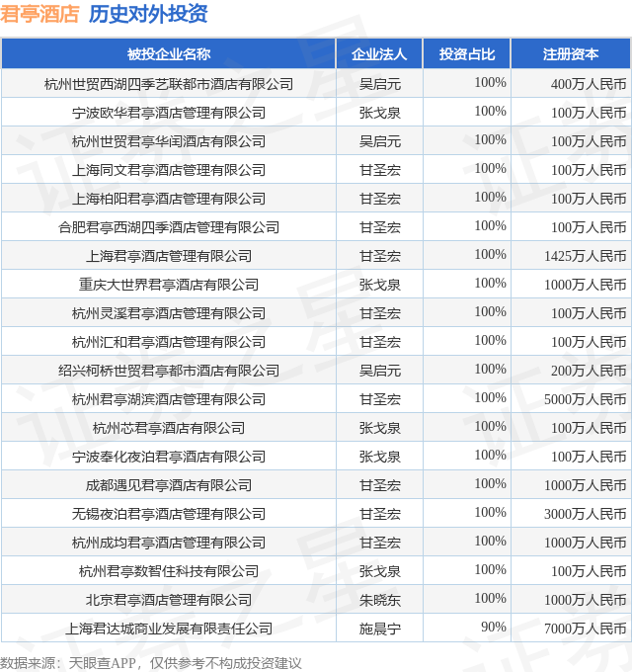Click 杭州君亭湖滨酒店管理有限公司 company name
The width and height of the screenshot is (632, 672).
(x=169, y=399)
